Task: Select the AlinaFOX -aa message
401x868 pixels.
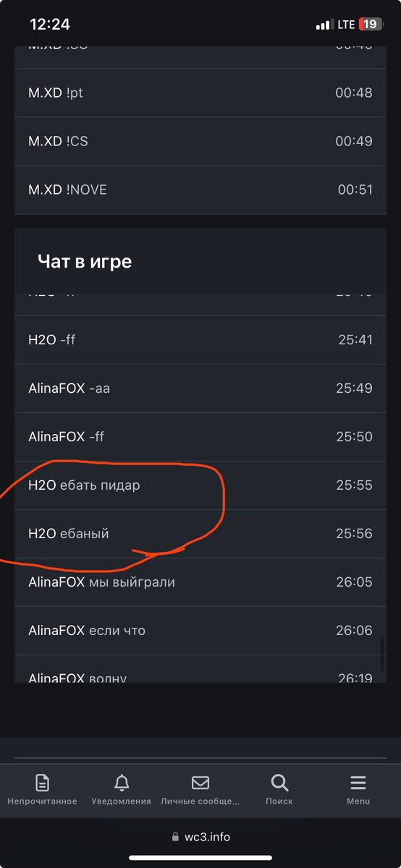Action: click(200, 388)
